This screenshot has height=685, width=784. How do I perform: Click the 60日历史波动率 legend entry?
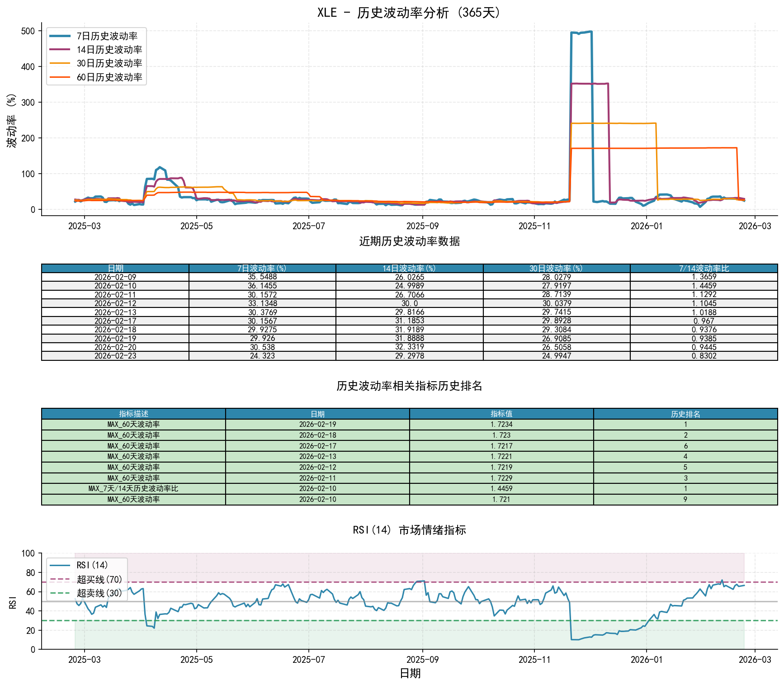(109, 77)
